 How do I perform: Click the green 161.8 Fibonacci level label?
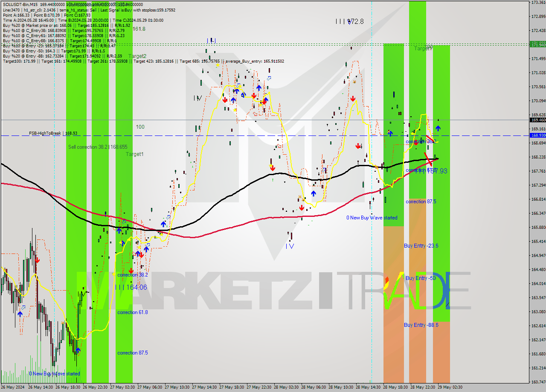(139, 29)
